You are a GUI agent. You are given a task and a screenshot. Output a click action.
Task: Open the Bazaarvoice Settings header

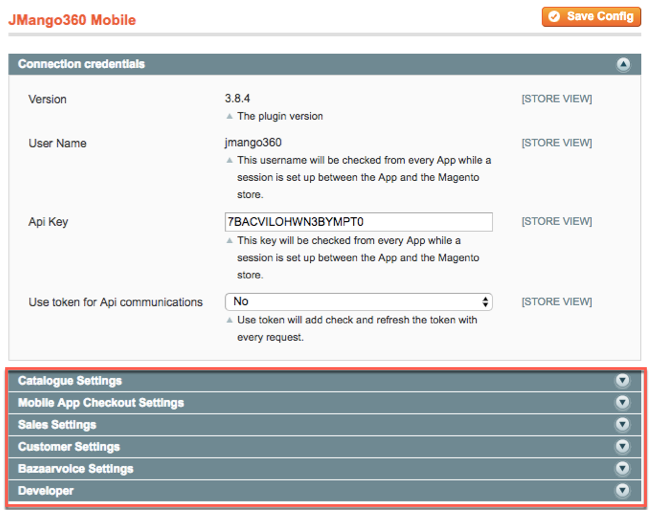[325, 469]
